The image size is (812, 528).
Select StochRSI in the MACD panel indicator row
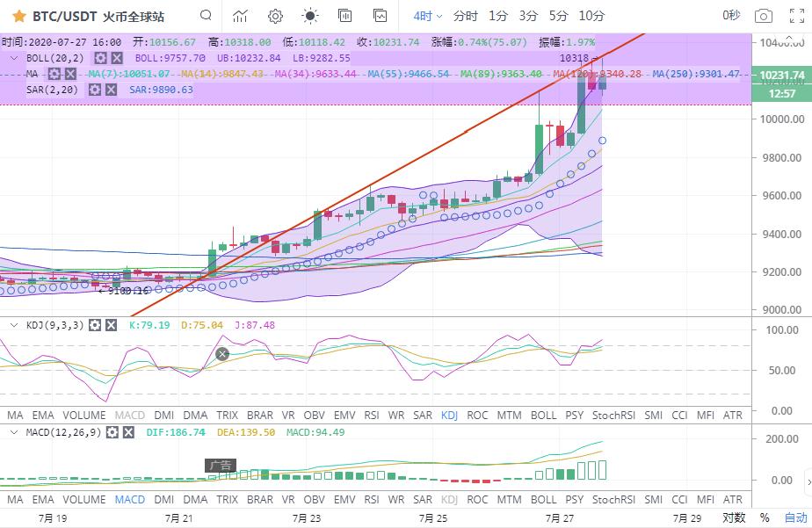[x=613, y=500]
